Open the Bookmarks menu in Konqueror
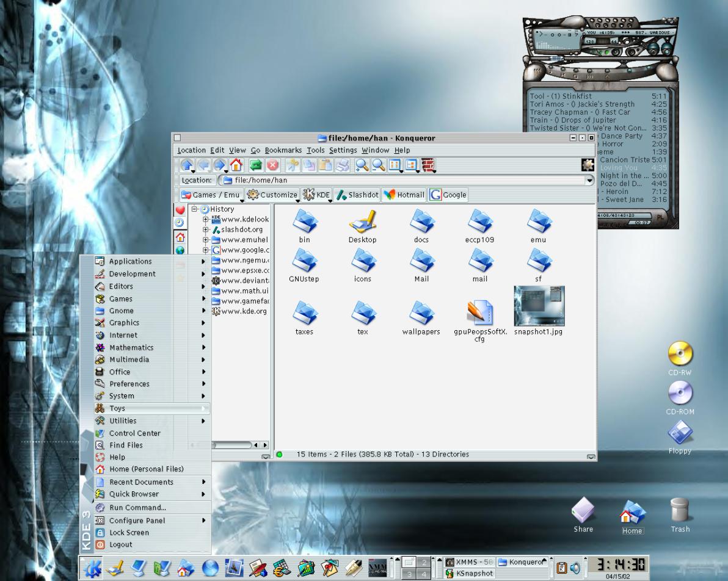728x581 pixels. tap(283, 150)
